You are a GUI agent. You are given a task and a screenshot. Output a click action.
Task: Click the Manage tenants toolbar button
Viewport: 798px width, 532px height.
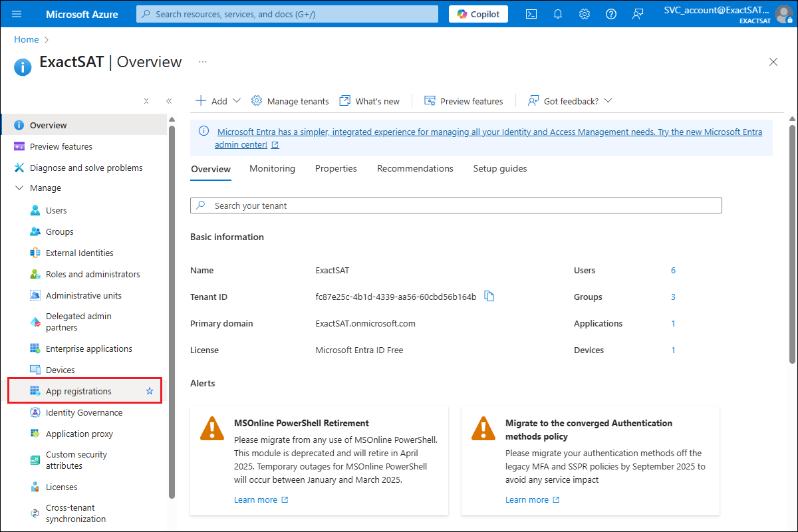coord(290,101)
